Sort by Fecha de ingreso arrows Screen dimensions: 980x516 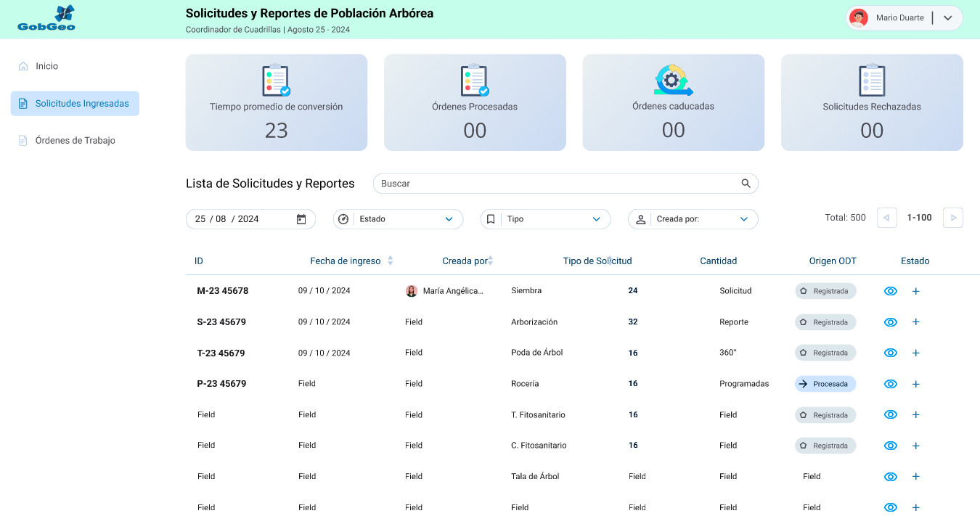(x=391, y=261)
